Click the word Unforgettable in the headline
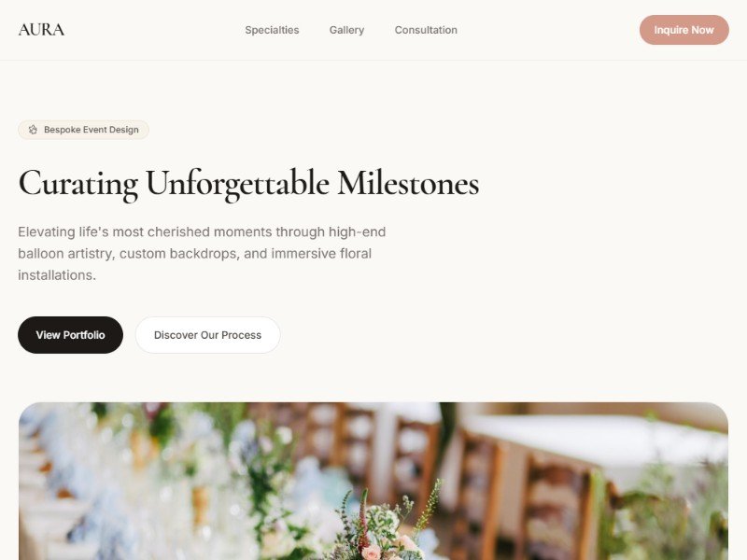The height and width of the screenshot is (560, 747). (x=237, y=184)
